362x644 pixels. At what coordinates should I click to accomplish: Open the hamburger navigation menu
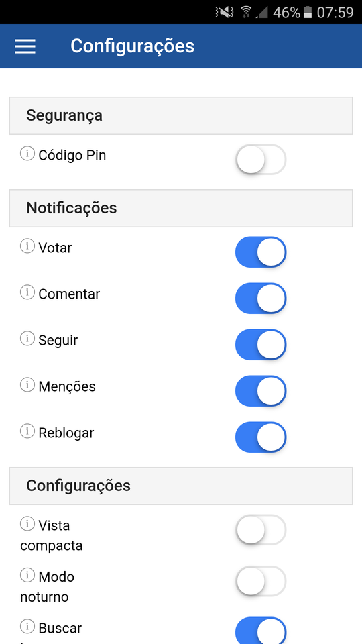(25, 46)
